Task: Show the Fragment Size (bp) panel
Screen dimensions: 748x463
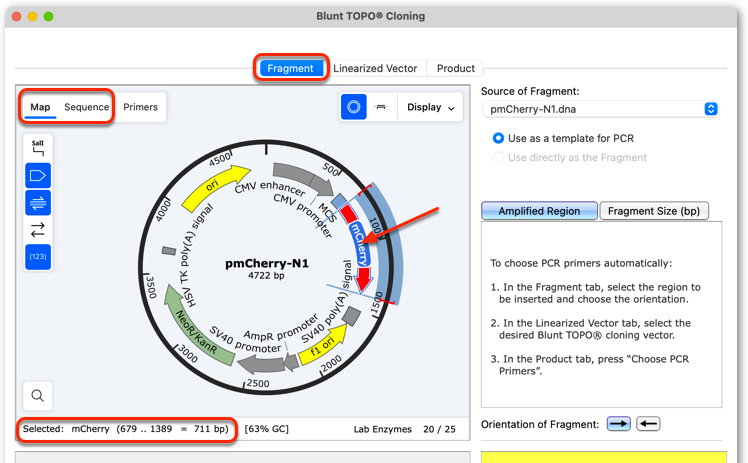Action: tap(654, 211)
